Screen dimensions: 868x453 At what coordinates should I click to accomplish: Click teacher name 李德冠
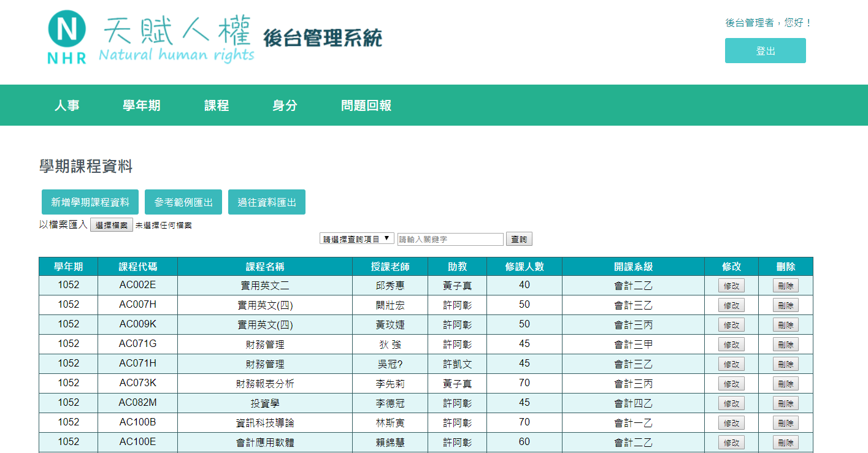(x=390, y=403)
